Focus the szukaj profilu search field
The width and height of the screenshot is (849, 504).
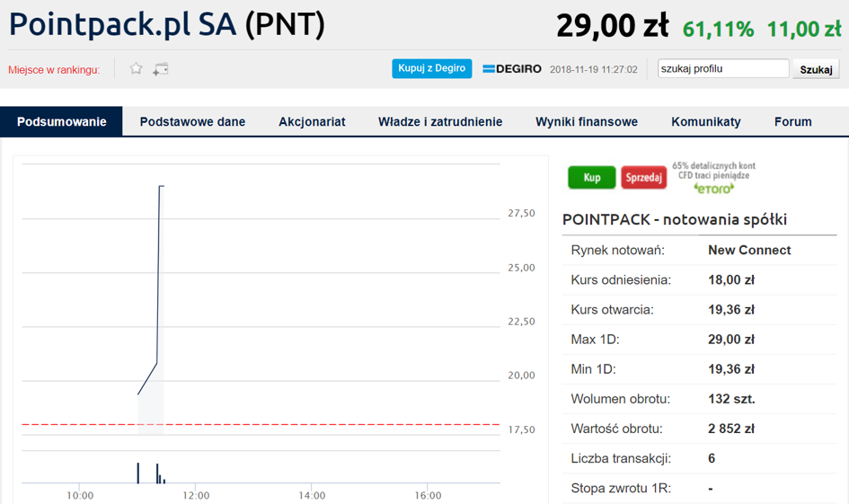tap(722, 69)
